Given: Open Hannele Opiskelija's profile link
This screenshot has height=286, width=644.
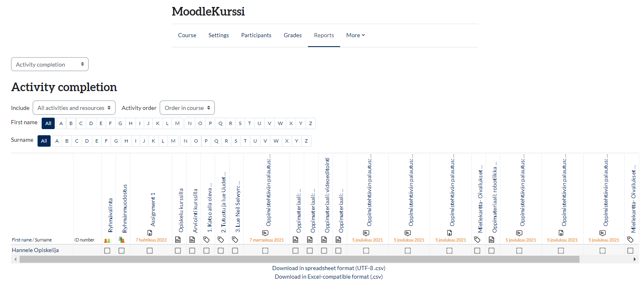Looking at the screenshot, I should [35, 250].
